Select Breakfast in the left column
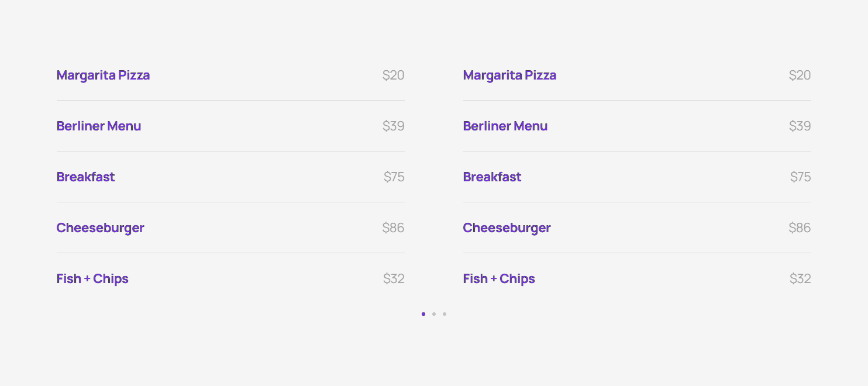Screen dimensions: 868x386 coord(85,177)
